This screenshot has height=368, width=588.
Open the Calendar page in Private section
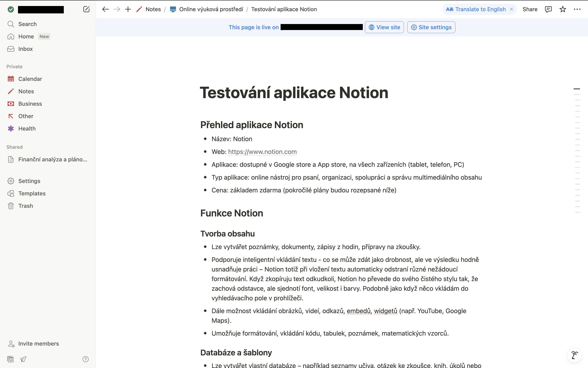coord(30,79)
